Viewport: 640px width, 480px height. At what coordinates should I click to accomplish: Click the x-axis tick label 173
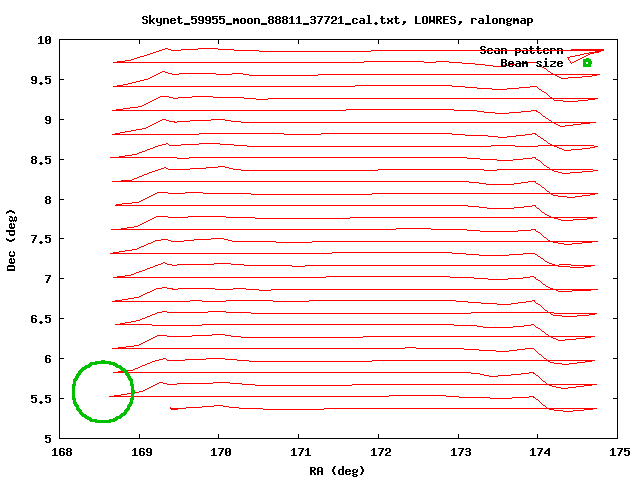pyautogui.click(x=460, y=452)
